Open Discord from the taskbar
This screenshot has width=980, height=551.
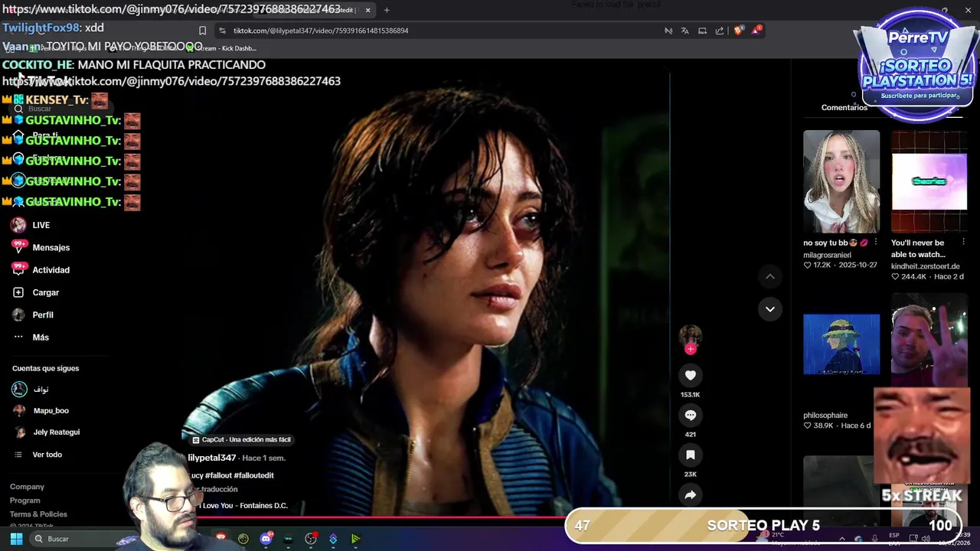click(x=266, y=539)
